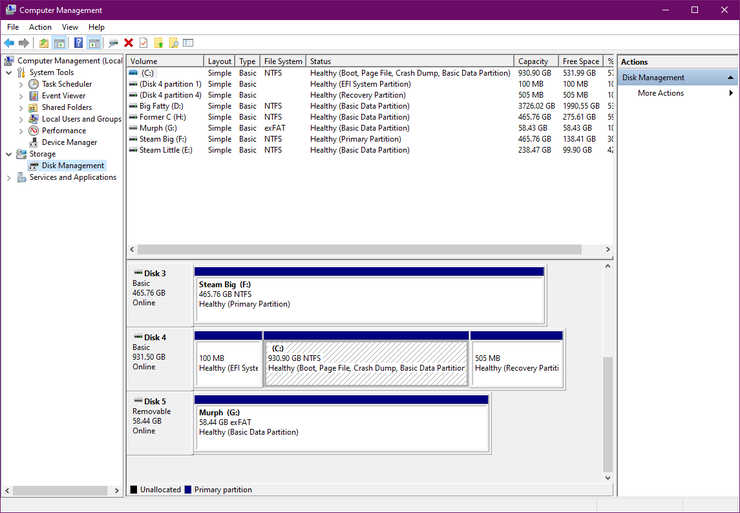Click the folder with magnifier toolbar icon

174,43
